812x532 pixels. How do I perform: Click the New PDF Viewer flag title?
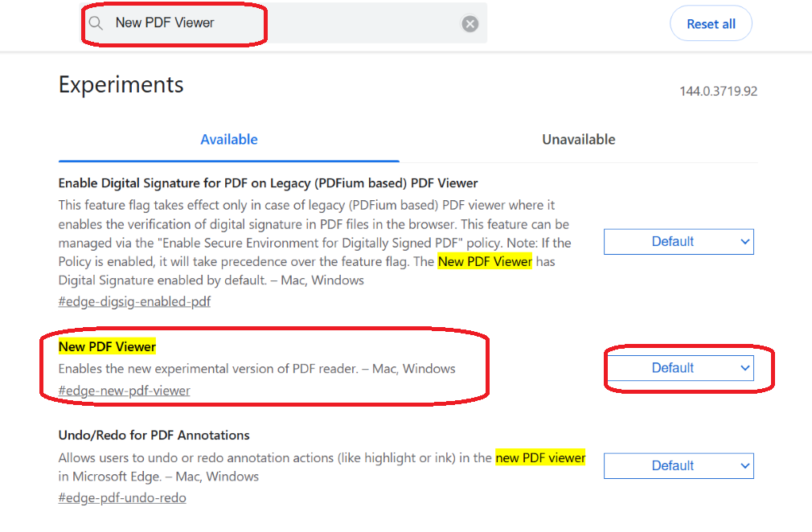(x=107, y=346)
